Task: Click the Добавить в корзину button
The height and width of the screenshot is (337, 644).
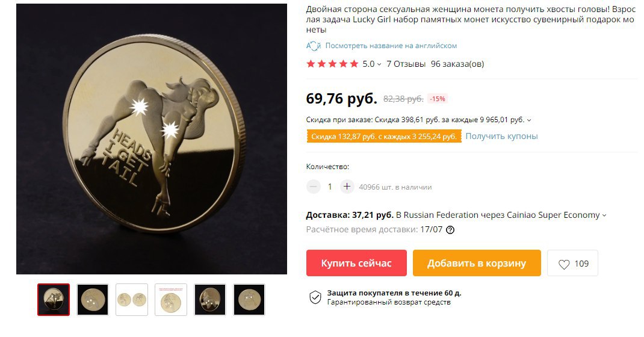Action: point(477,263)
